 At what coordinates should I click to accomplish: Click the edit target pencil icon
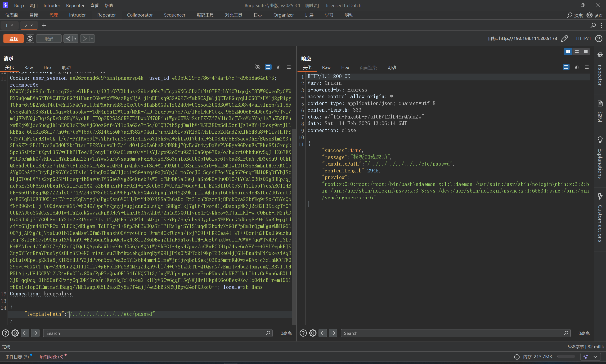(x=565, y=39)
